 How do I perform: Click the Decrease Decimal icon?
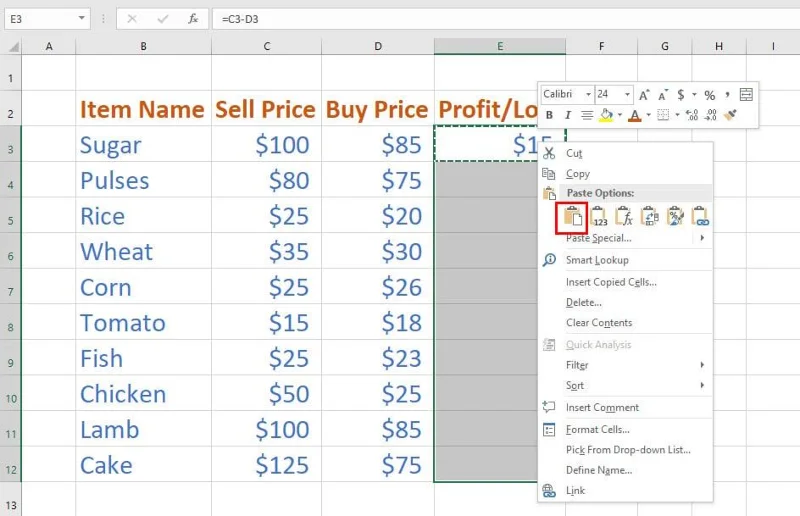click(x=711, y=115)
